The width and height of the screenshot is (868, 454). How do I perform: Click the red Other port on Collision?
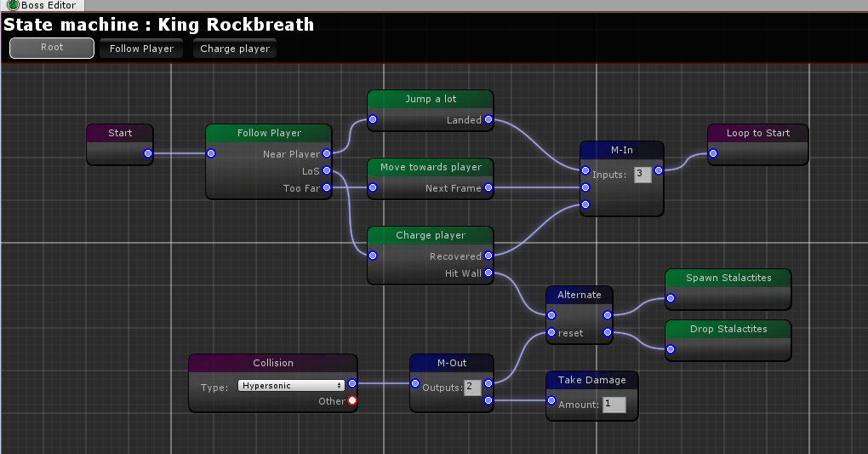tap(352, 401)
